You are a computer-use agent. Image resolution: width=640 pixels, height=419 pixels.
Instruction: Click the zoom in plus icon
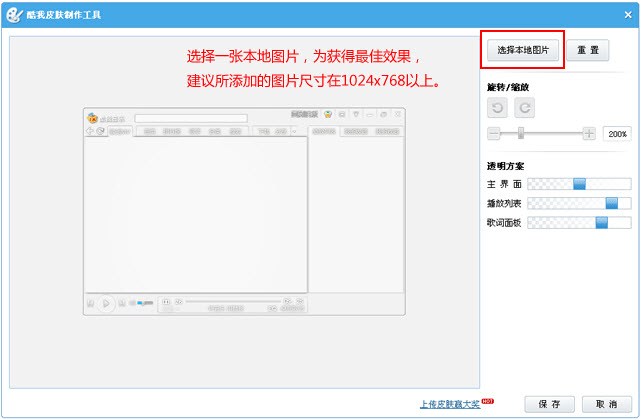click(x=589, y=133)
